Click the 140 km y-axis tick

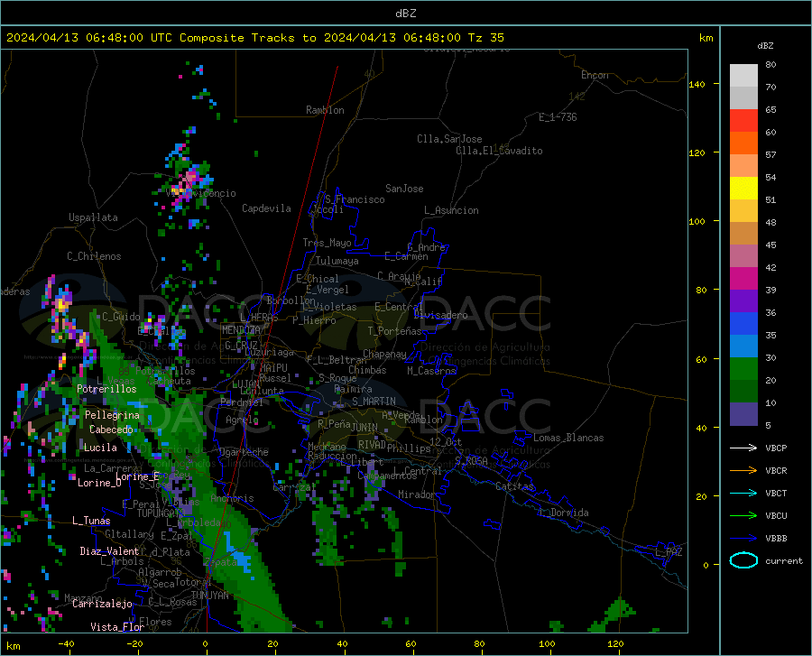pos(697,84)
